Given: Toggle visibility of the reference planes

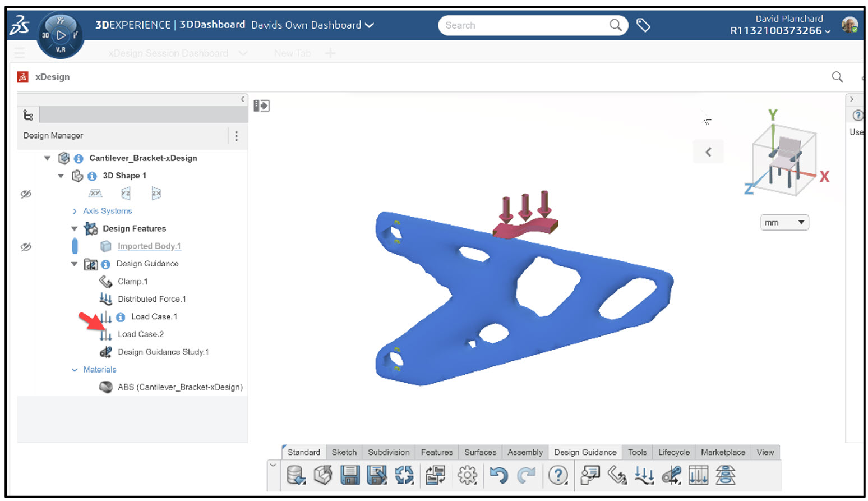Looking at the screenshot, I should (x=26, y=194).
